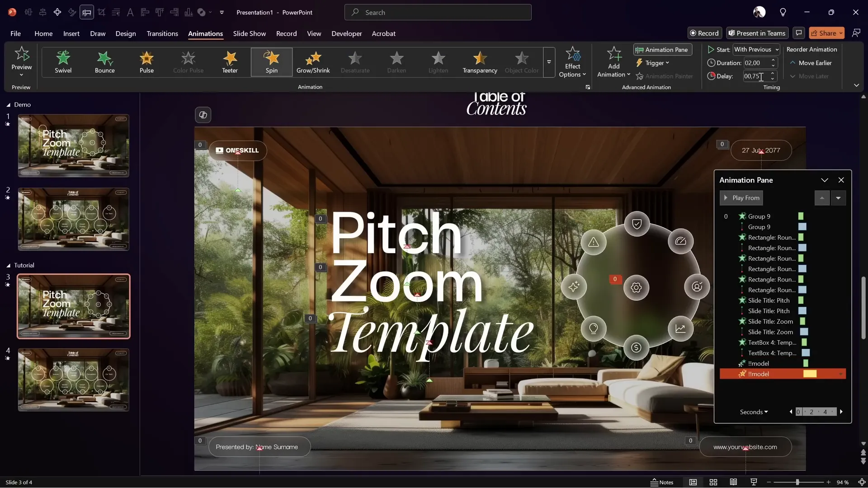868x488 pixels.
Task: Fit slide to current window icon
Action: [862, 482]
